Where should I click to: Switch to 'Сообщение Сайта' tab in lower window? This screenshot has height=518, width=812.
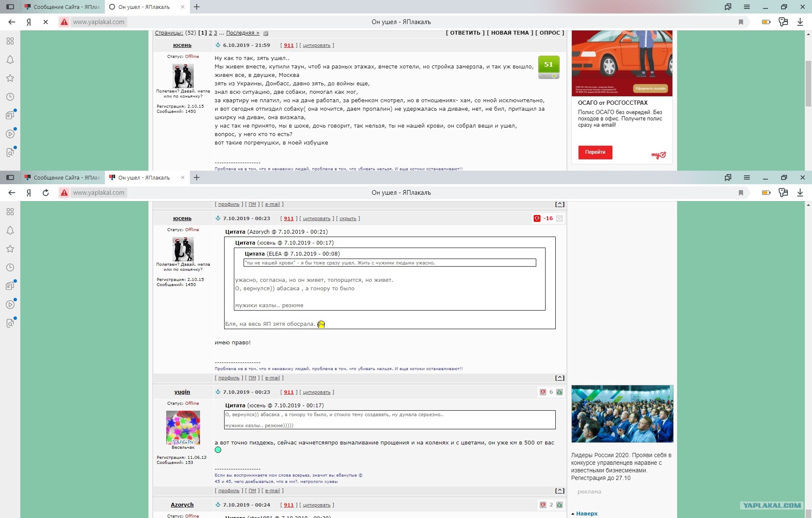click(62, 177)
